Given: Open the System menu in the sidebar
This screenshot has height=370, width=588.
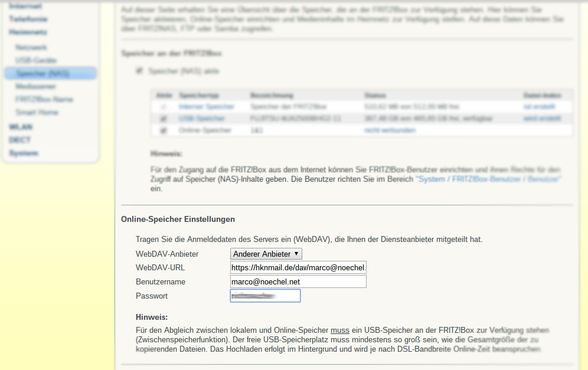Looking at the screenshot, I should click(24, 153).
